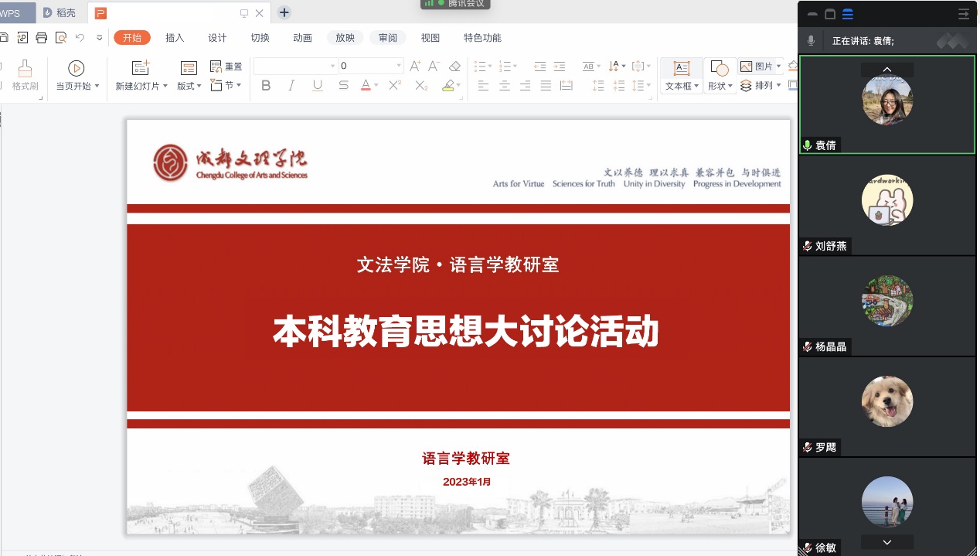Viewport: 980px width, 556px height.
Task: Click the center align paragraph icon
Action: (505, 86)
